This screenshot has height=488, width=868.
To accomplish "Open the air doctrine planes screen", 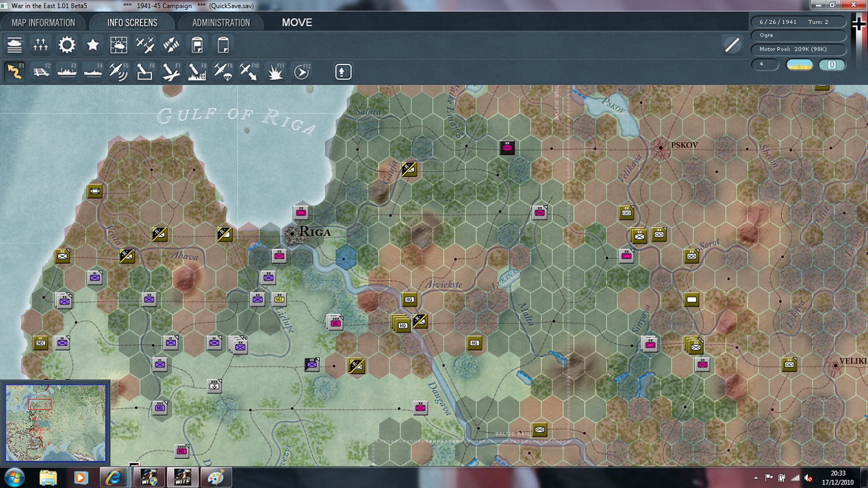I will pyautogui.click(x=144, y=45).
